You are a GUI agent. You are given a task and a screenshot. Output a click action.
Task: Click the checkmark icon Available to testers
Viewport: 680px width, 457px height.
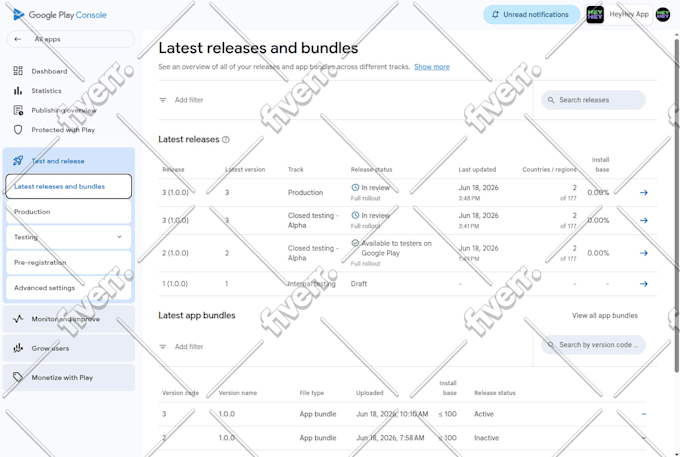coord(355,243)
